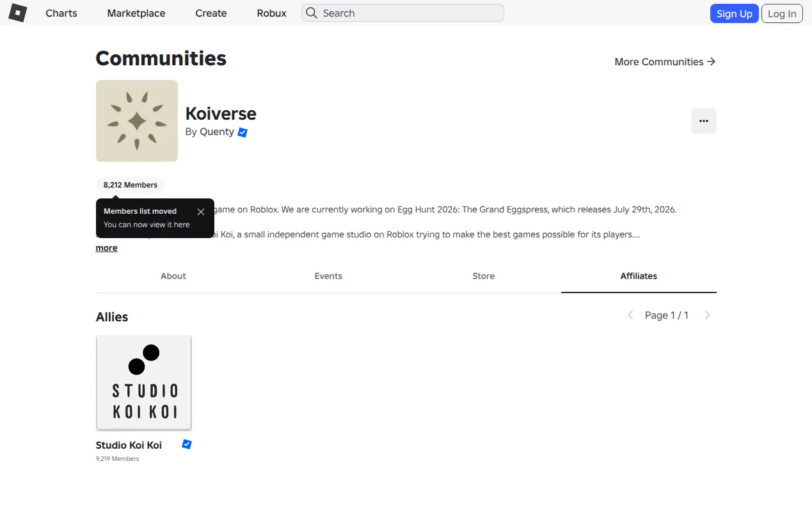This screenshot has width=812, height=505.
Task: Click the 8,212 Members pill
Action: [x=131, y=185]
